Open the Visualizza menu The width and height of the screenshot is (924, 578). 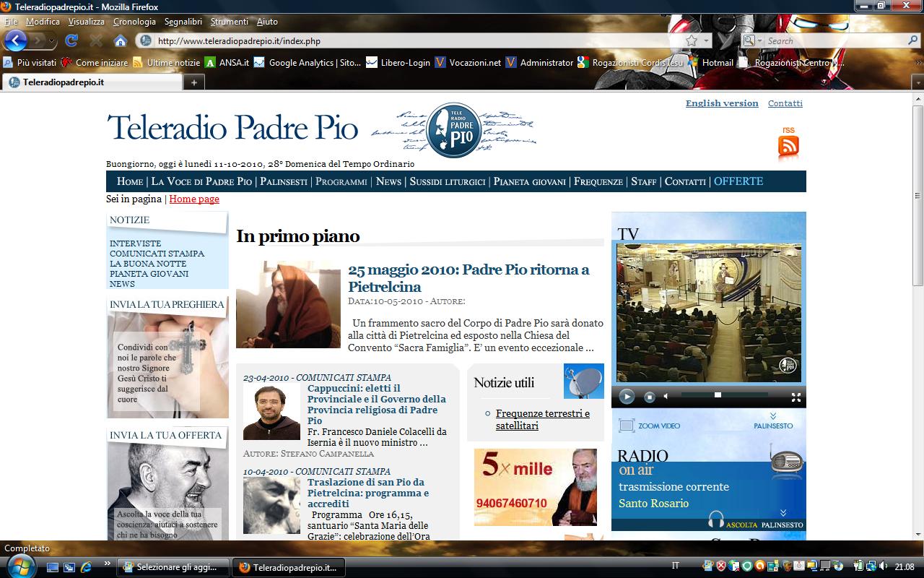(x=87, y=22)
